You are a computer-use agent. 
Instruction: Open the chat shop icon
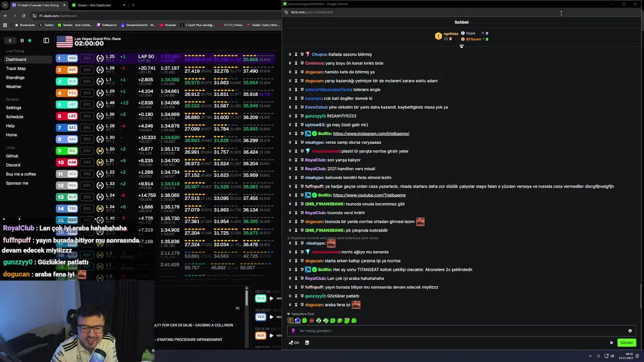pyautogui.click(x=307, y=343)
